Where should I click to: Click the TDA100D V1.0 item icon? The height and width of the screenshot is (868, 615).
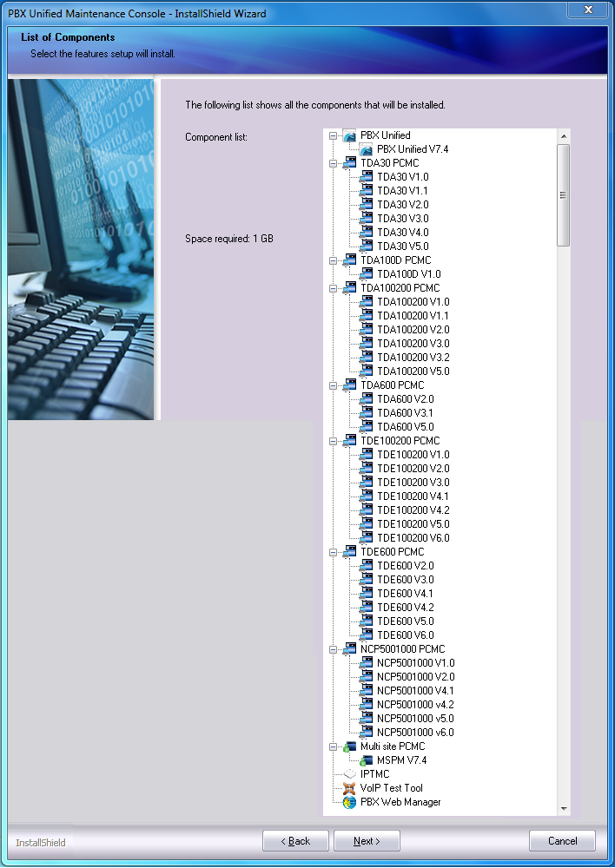366,273
